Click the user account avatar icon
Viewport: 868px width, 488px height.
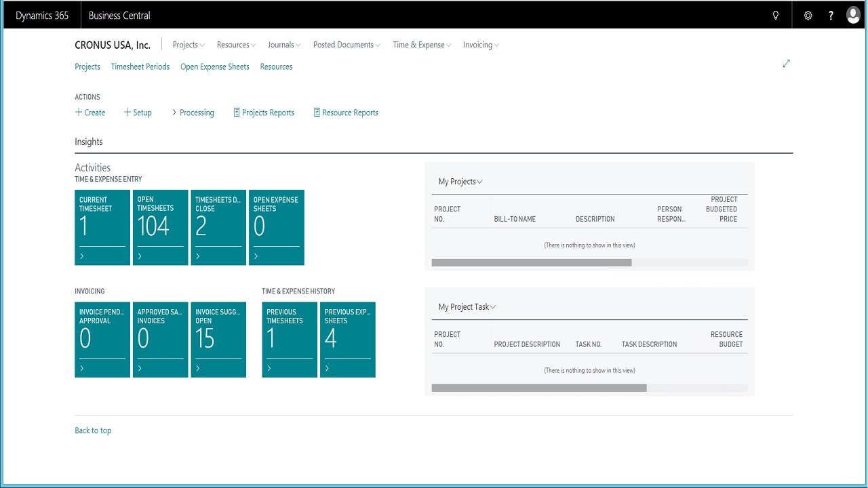pyautogui.click(x=853, y=16)
